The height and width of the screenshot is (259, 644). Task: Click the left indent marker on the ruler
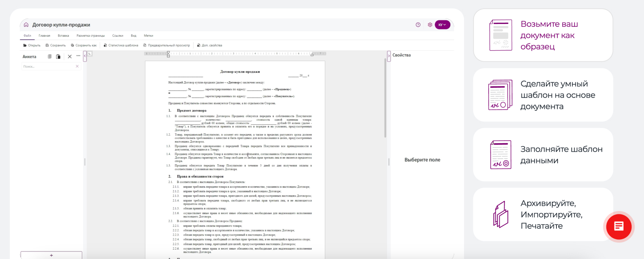coord(168,54)
